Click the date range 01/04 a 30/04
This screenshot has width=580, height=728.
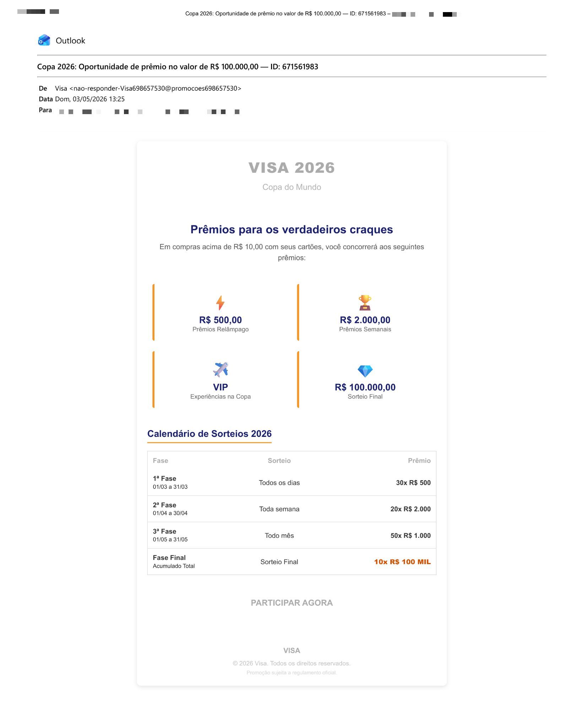point(170,513)
